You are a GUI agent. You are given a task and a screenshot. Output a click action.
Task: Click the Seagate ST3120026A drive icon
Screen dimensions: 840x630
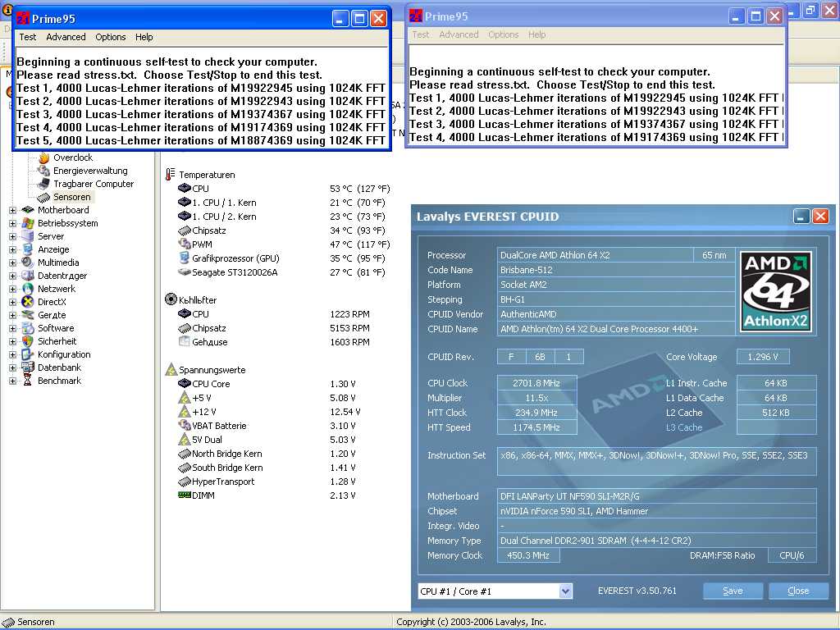tap(185, 272)
